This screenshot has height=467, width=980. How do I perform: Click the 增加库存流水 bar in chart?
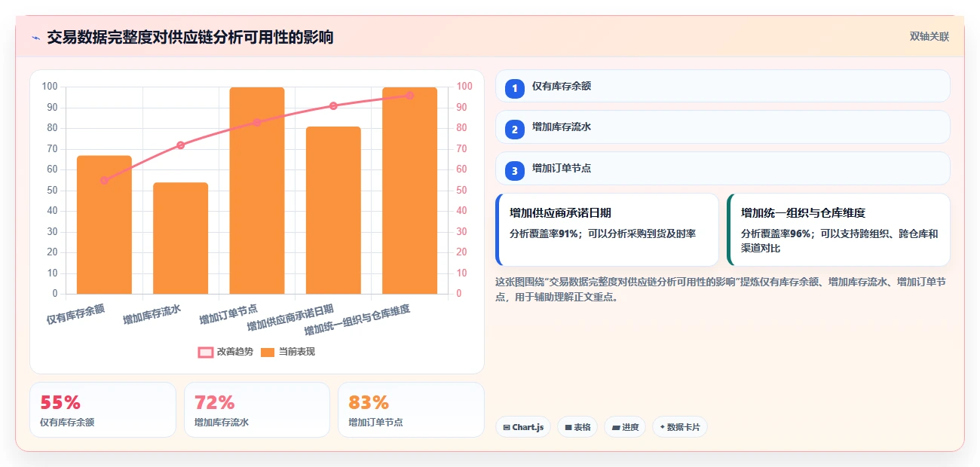[180, 238]
